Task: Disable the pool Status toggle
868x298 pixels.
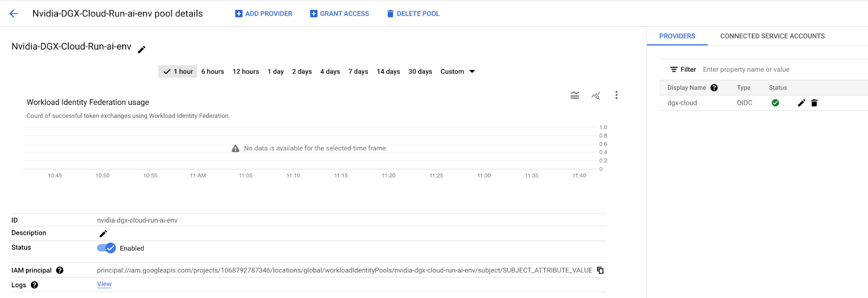Action: coord(106,248)
